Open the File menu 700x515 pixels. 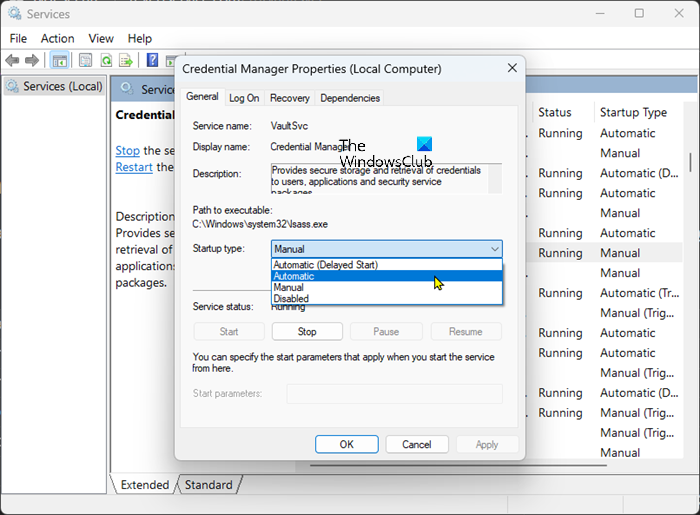click(x=18, y=39)
